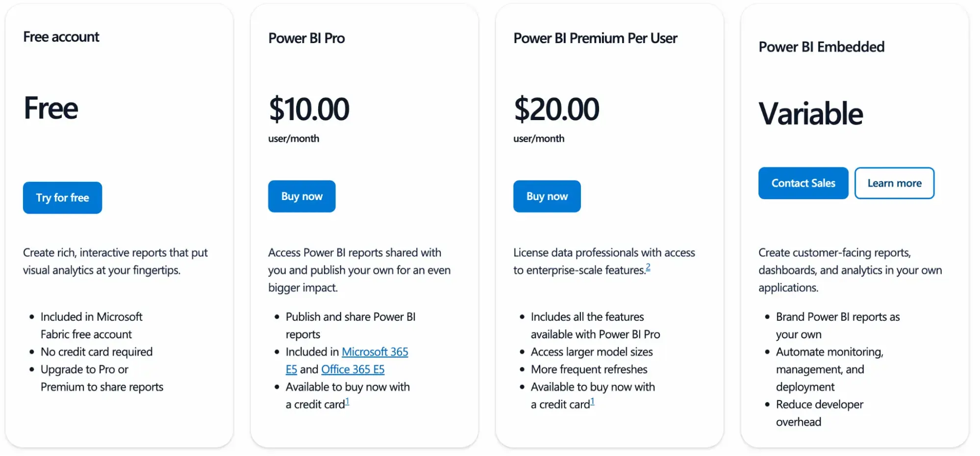Click the More frequent refreshes bullet
This screenshot has width=980, height=456.
pyautogui.click(x=589, y=369)
